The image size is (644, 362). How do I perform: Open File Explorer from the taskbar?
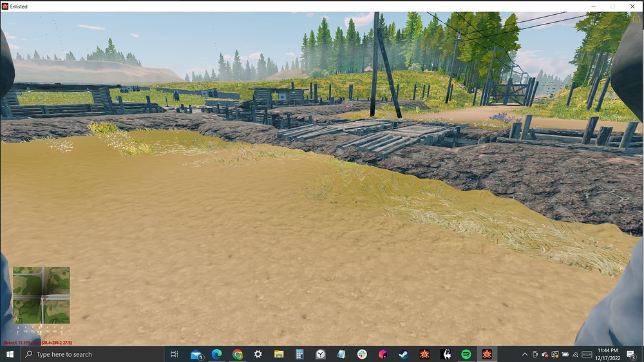coord(279,354)
